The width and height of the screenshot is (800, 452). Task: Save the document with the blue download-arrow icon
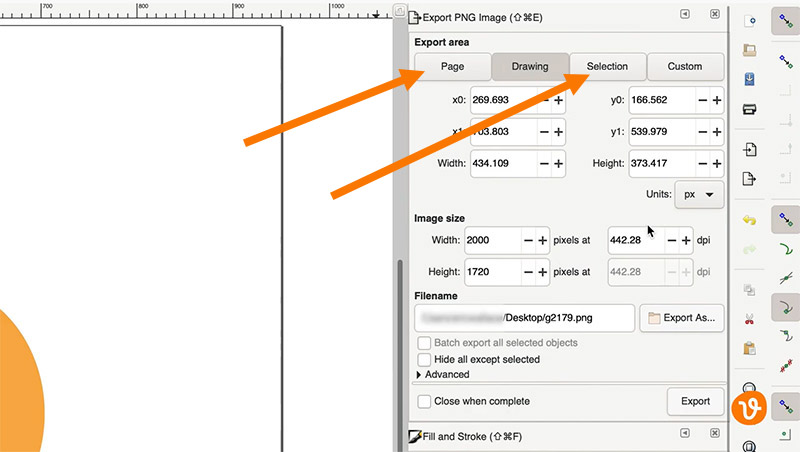tap(749, 79)
